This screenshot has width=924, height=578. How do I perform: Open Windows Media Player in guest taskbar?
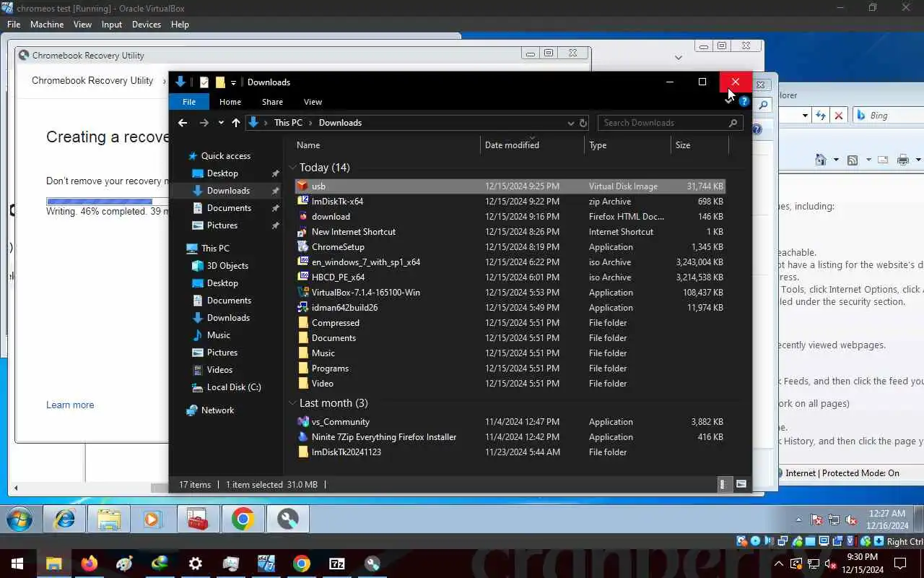[152, 519]
